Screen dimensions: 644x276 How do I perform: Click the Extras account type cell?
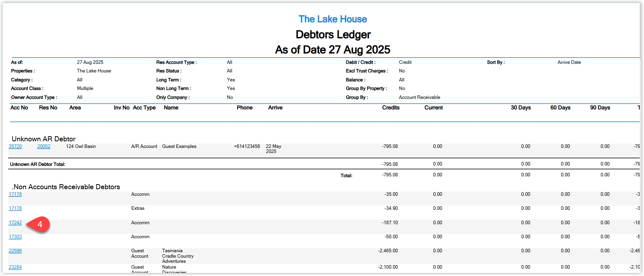click(138, 208)
